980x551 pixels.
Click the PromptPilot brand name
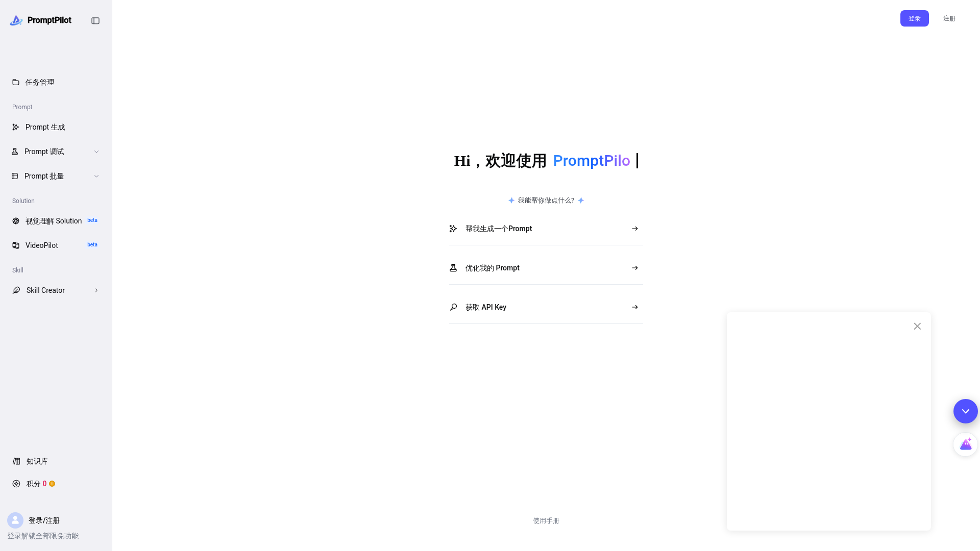[x=50, y=20]
